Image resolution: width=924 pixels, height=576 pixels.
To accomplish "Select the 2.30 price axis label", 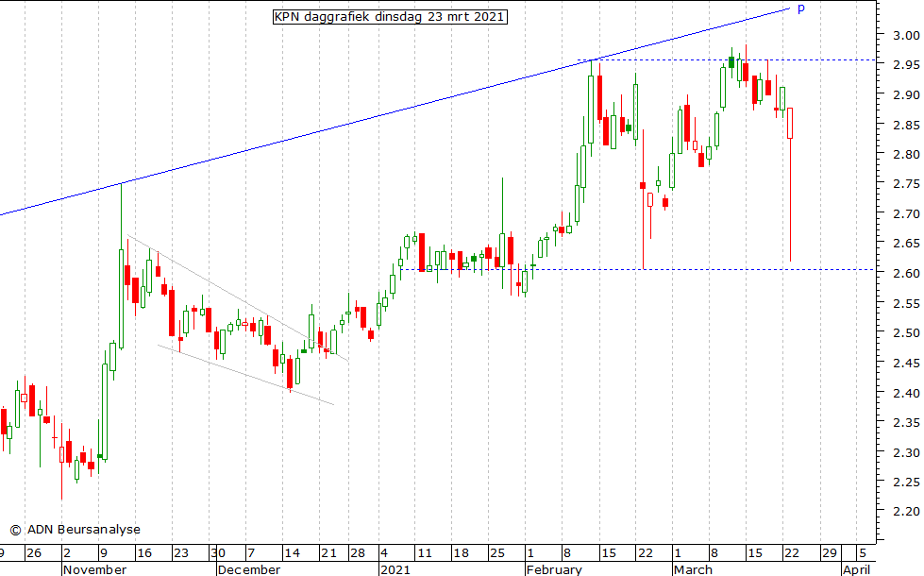I will [x=906, y=453].
